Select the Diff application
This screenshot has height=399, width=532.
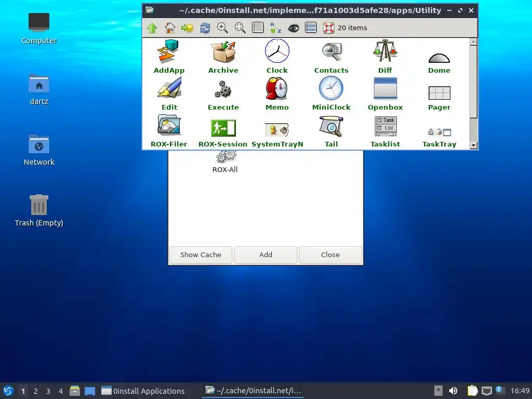pyautogui.click(x=385, y=57)
